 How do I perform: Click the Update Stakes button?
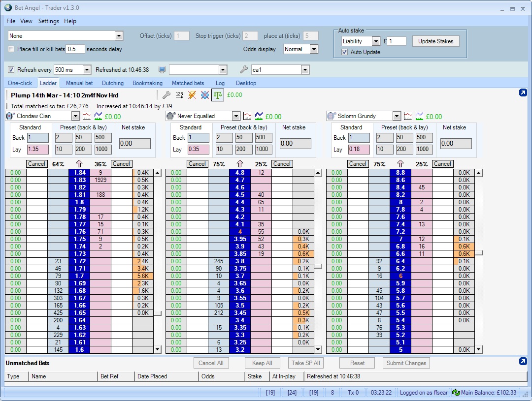[x=435, y=41]
